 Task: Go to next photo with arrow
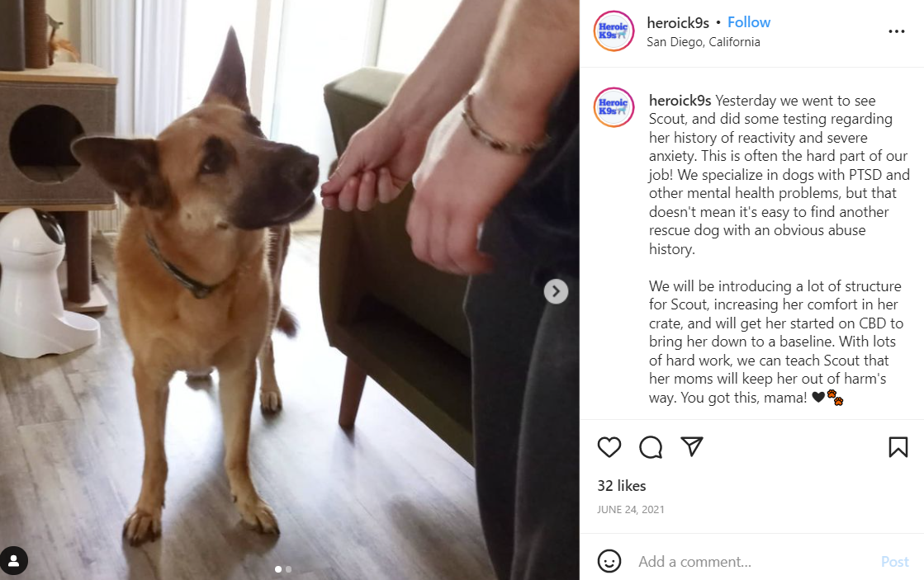[556, 291]
